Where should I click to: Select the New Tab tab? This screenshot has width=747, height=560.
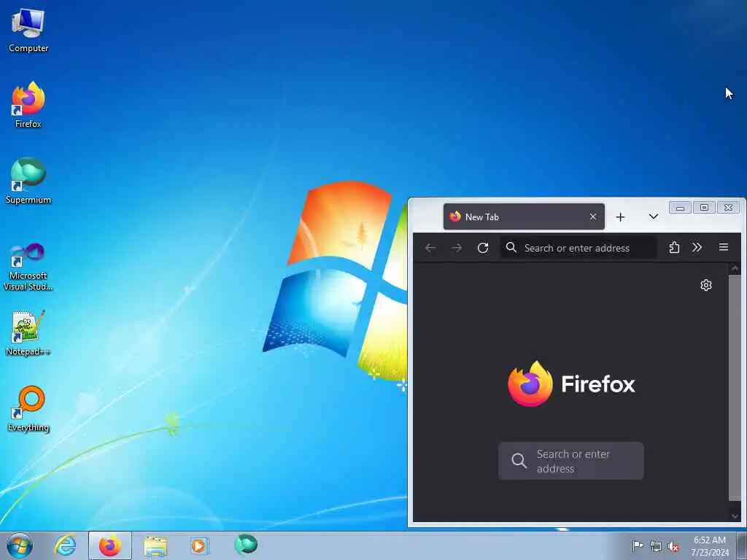coord(524,217)
